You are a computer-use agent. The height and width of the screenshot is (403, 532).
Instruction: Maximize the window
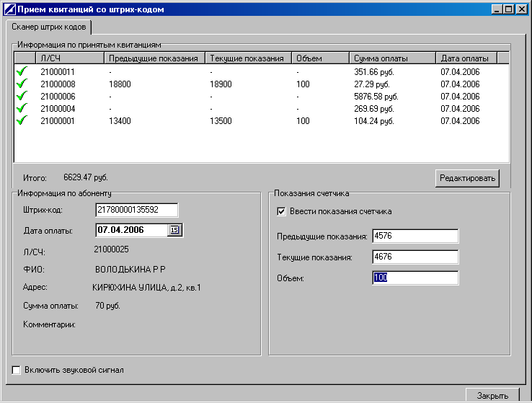point(510,9)
